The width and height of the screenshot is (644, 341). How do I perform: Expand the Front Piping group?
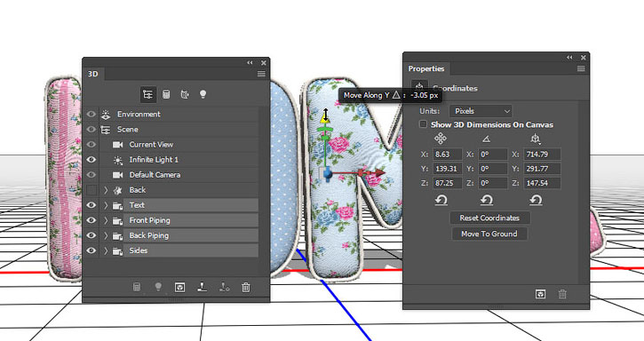point(106,220)
